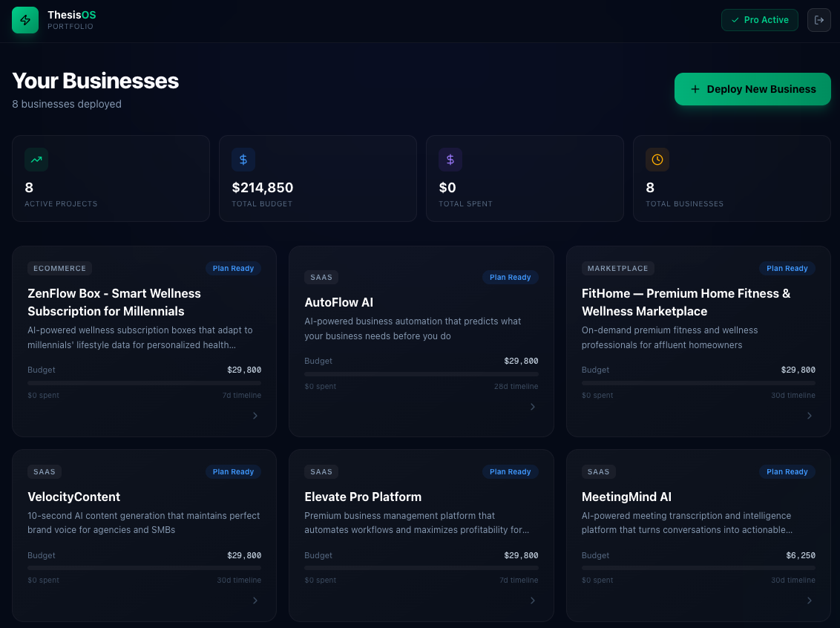The image size is (840, 628).
Task: Toggle Plan Ready status on MeetingMind AI
Action: [787, 471]
